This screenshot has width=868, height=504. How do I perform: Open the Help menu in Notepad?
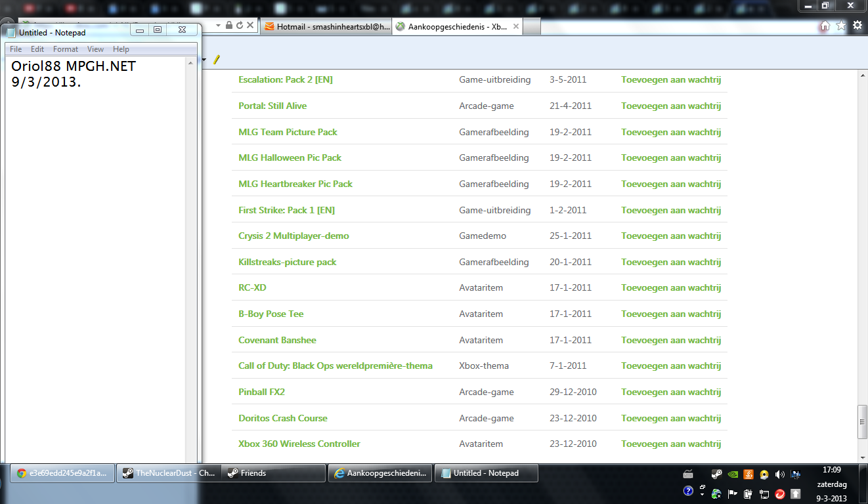(x=121, y=49)
